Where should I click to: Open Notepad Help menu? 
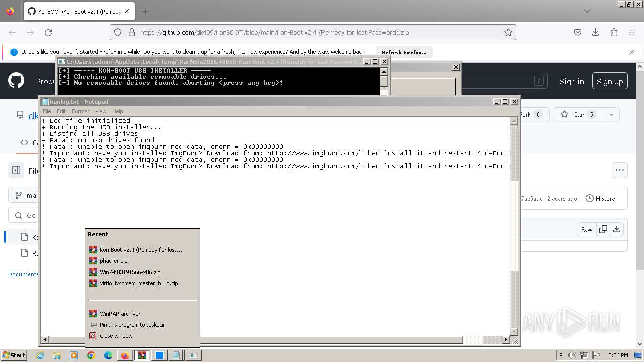pos(117,111)
